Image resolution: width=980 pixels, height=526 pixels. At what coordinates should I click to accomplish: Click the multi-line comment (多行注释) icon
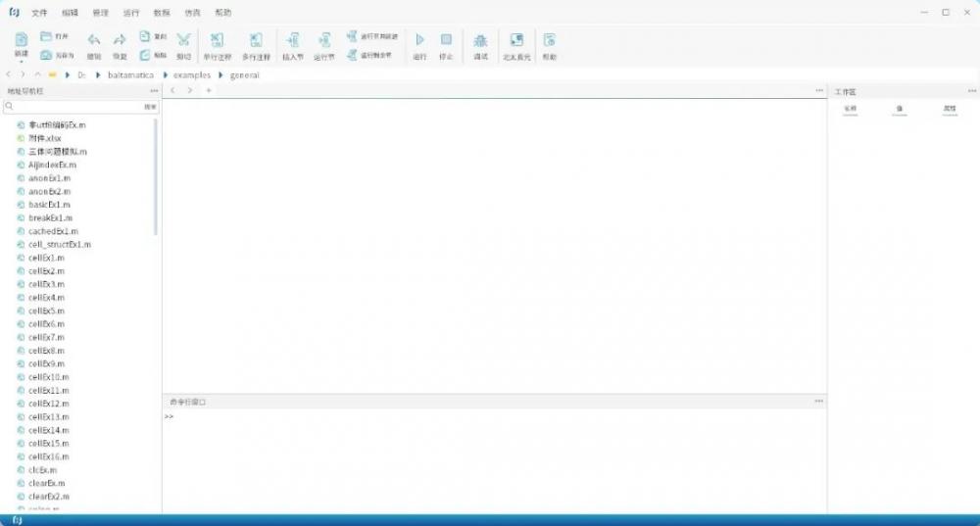(256, 40)
